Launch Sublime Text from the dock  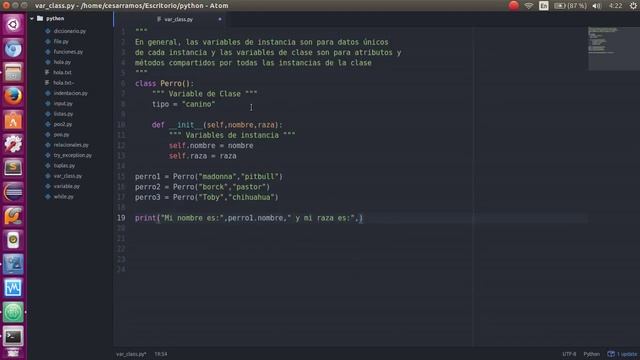pyautogui.click(x=13, y=168)
